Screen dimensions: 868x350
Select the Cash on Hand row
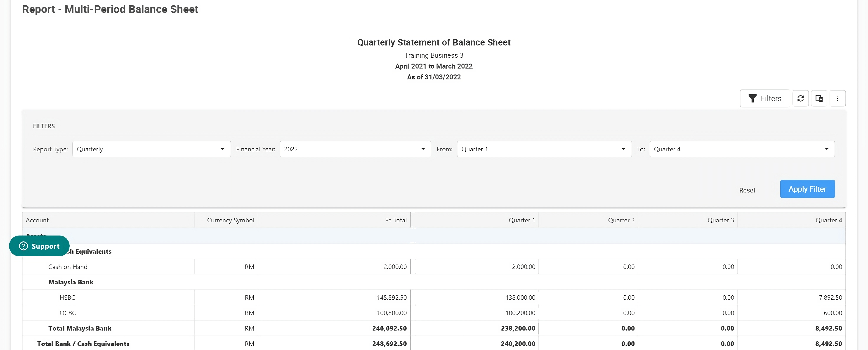(x=434, y=267)
